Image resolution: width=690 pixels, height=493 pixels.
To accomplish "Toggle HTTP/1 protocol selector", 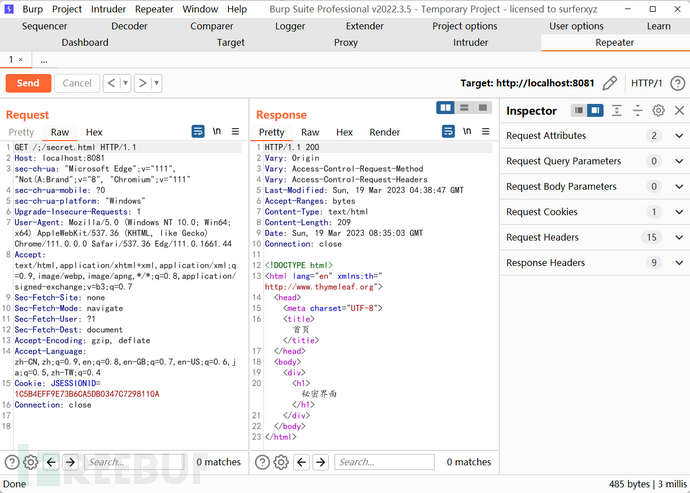I will point(646,83).
